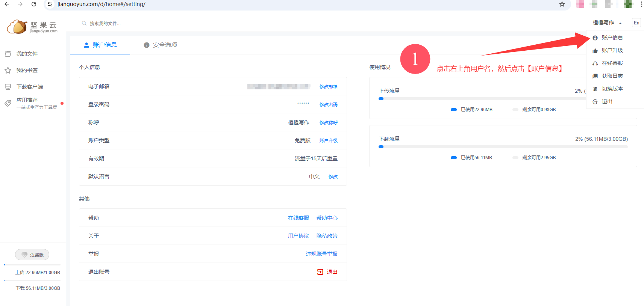Click the site info icon in address bar
Viewport: 644px width, 306px height.
50,4
